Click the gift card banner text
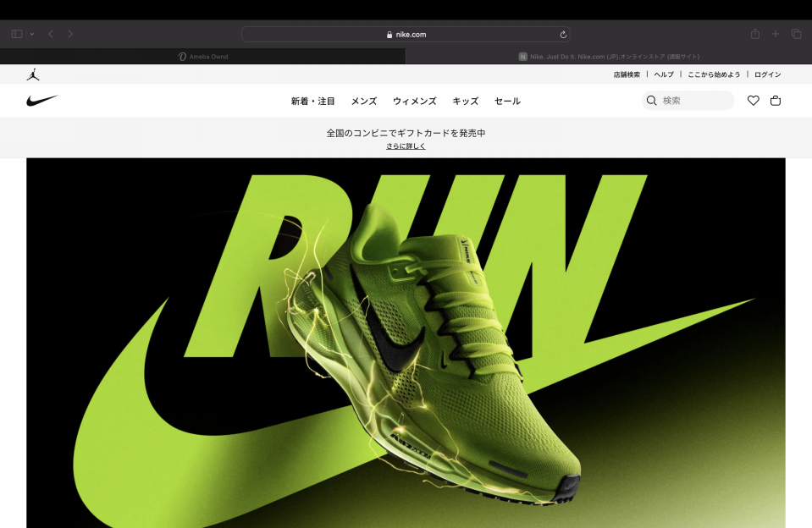Image resolution: width=812 pixels, height=528 pixels. [x=406, y=133]
